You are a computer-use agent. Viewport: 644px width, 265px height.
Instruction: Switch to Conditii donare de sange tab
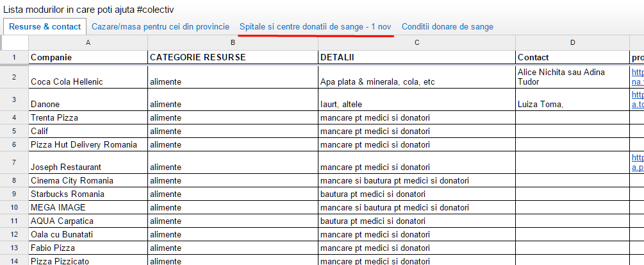click(447, 27)
